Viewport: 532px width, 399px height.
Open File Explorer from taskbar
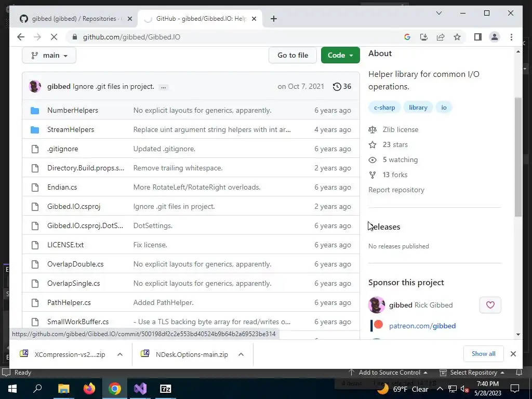63,389
